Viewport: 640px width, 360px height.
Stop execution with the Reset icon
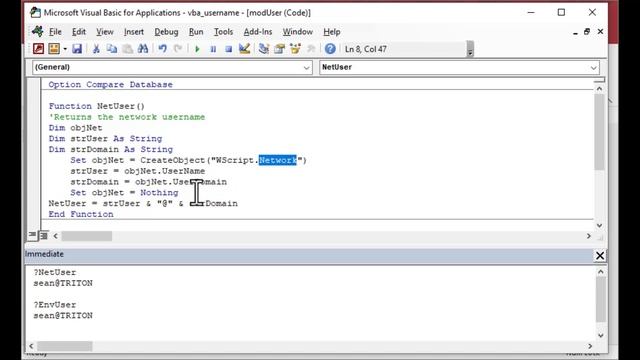coord(229,49)
